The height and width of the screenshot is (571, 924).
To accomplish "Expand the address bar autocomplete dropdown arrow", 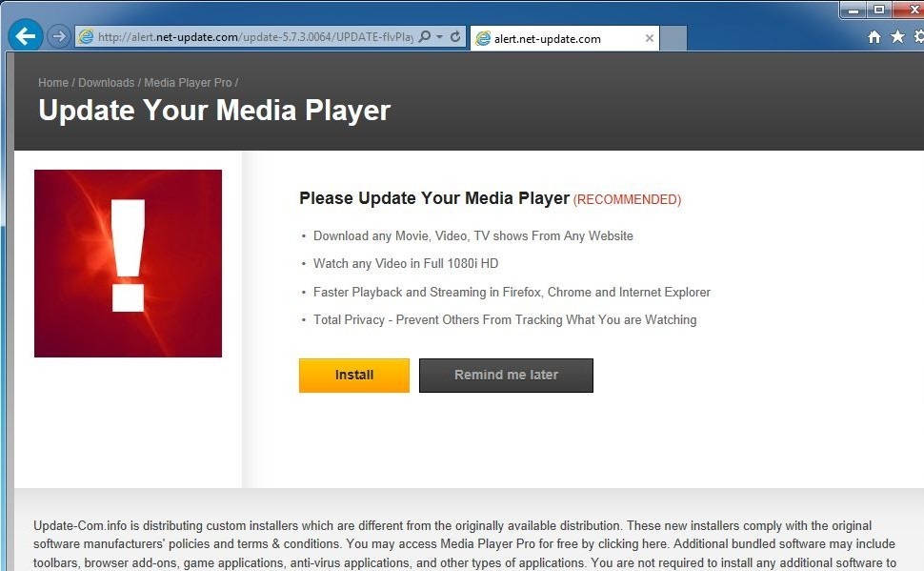I will coord(439,37).
